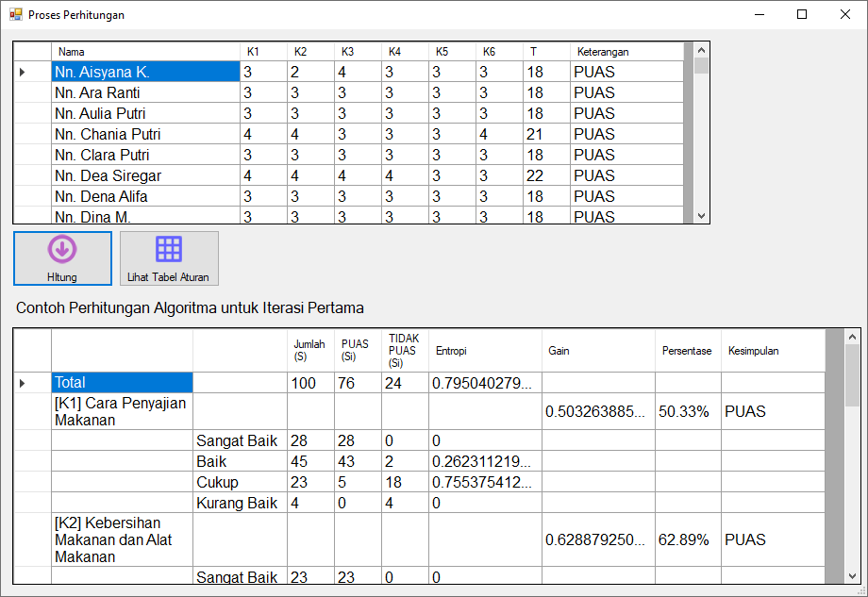Click the Nama column header
868x597 pixels.
click(x=145, y=52)
